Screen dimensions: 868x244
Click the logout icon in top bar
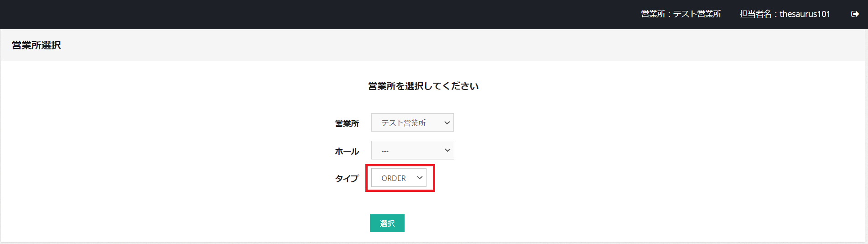[855, 14]
